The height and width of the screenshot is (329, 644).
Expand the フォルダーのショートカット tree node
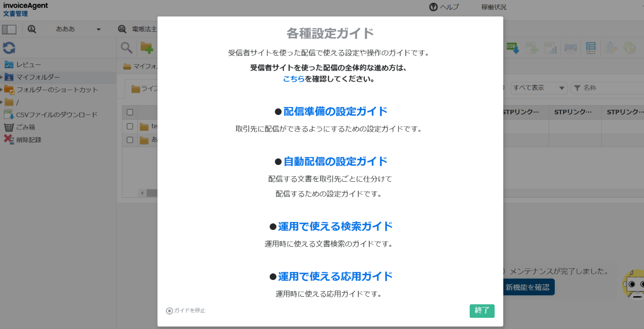(x=2, y=90)
